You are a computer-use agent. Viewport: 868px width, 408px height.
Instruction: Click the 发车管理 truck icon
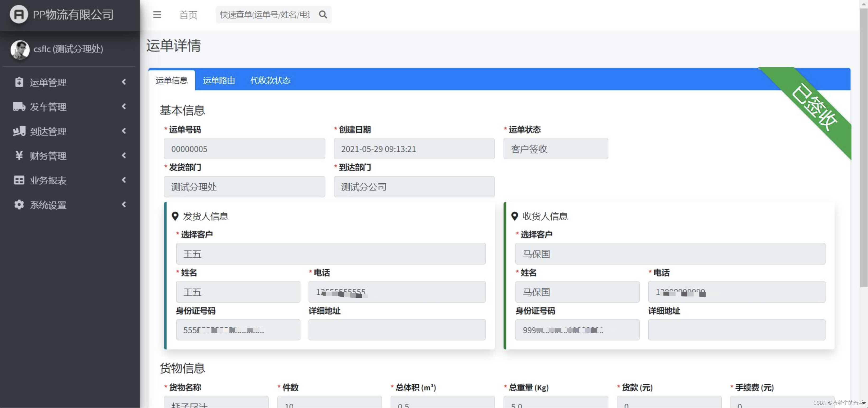tap(19, 107)
